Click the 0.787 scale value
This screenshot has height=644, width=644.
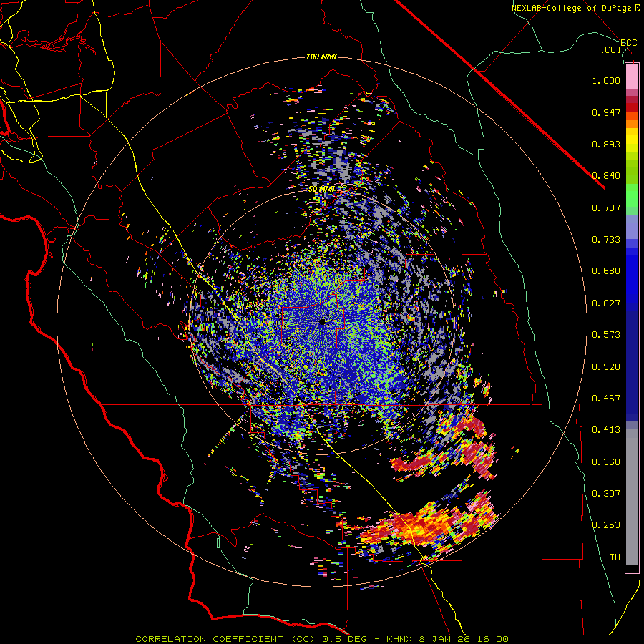[x=606, y=208]
